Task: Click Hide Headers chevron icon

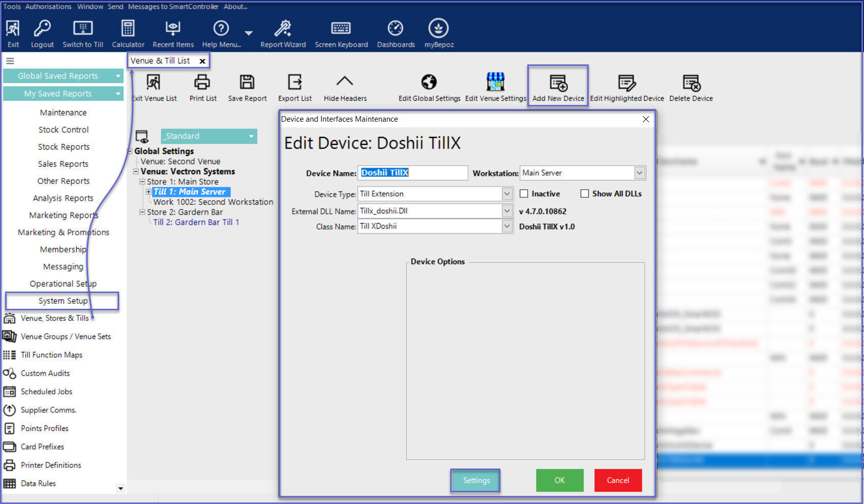Action: coord(345,81)
